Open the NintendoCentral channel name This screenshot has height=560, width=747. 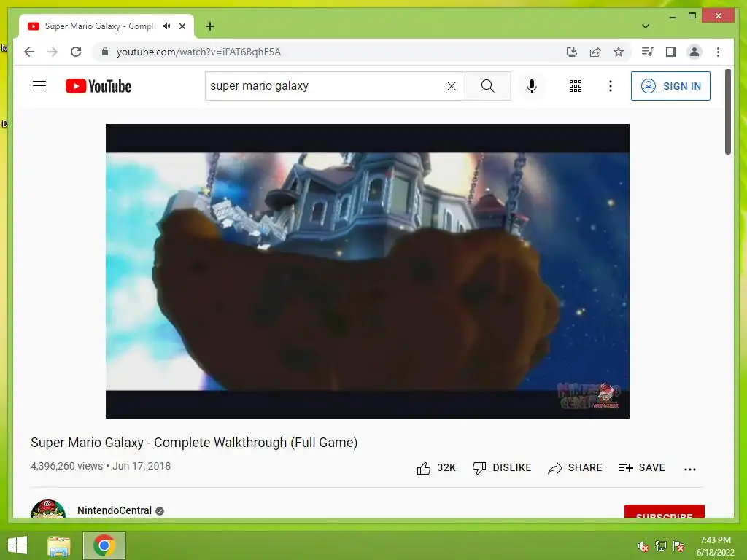click(x=115, y=510)
